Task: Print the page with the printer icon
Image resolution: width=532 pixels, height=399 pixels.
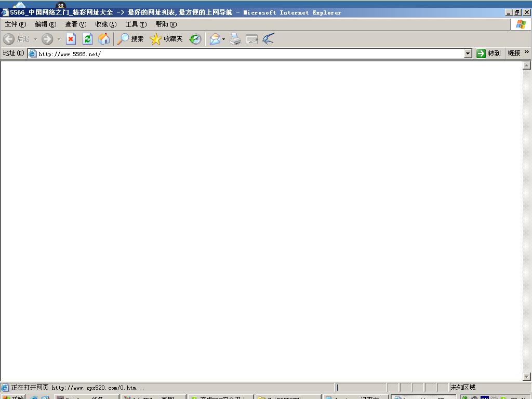Action: click(235, 39)
